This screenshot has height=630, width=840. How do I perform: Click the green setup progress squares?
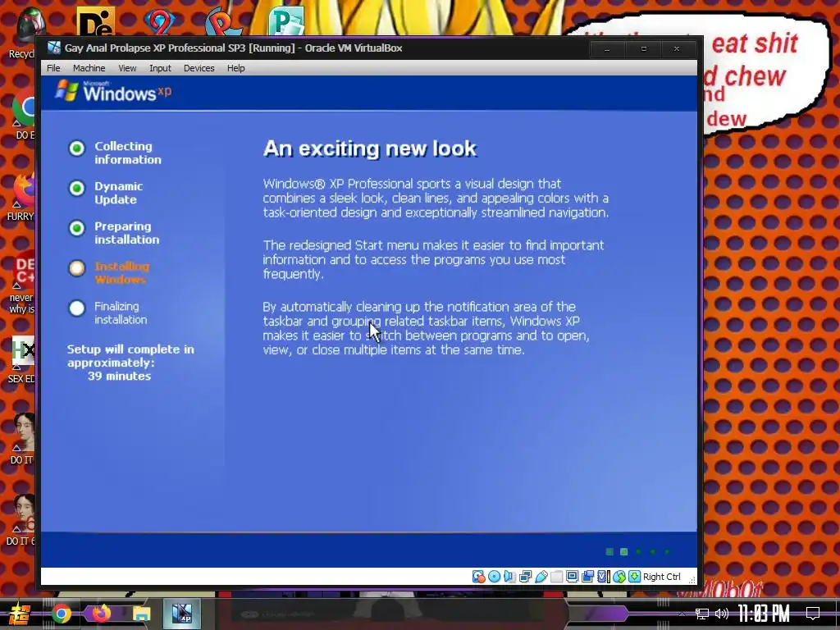(x=638, y=552)
